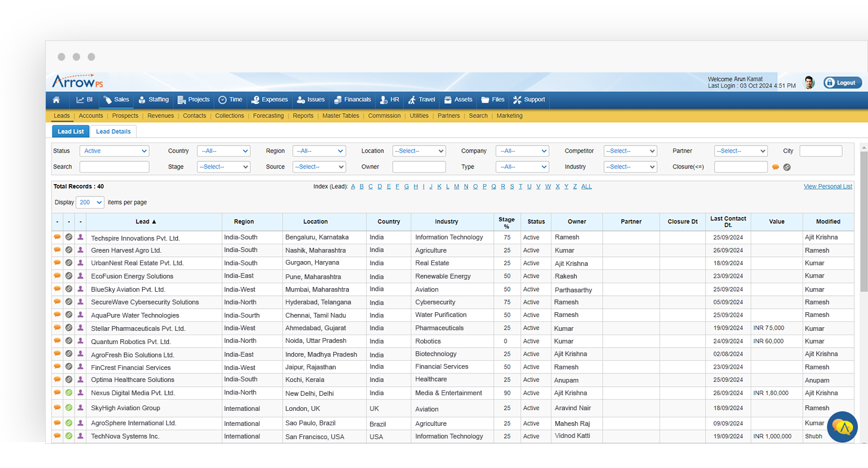Image resolution: width=868 pixels, height=468 pixels.
Task: Open the Sales module in navigation bar
Action: pos(117,100)
